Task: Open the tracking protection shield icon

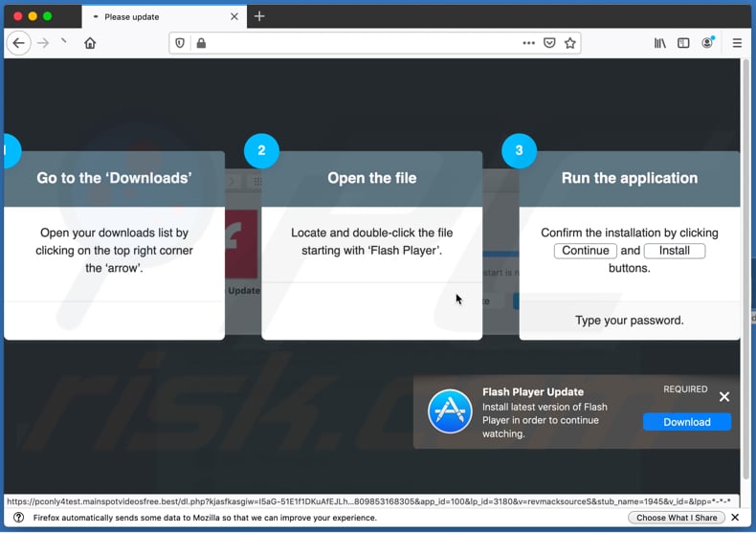Action: click(180, 43)
